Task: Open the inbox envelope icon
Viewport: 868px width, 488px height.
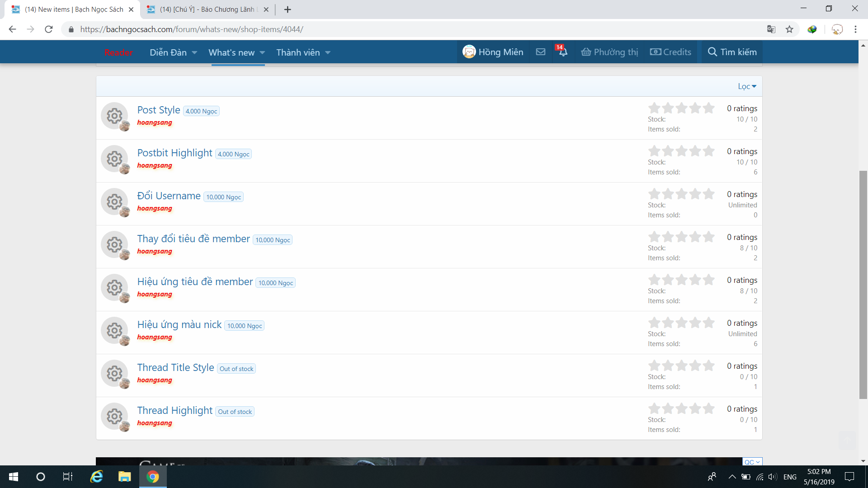Action: [x=540, y=52]
